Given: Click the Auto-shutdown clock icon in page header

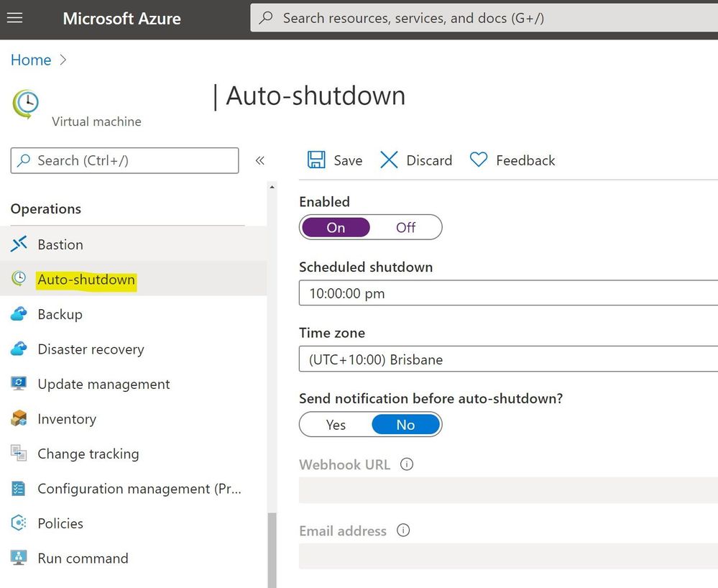Looking at the screenshot, I should (x=26, y=104).
